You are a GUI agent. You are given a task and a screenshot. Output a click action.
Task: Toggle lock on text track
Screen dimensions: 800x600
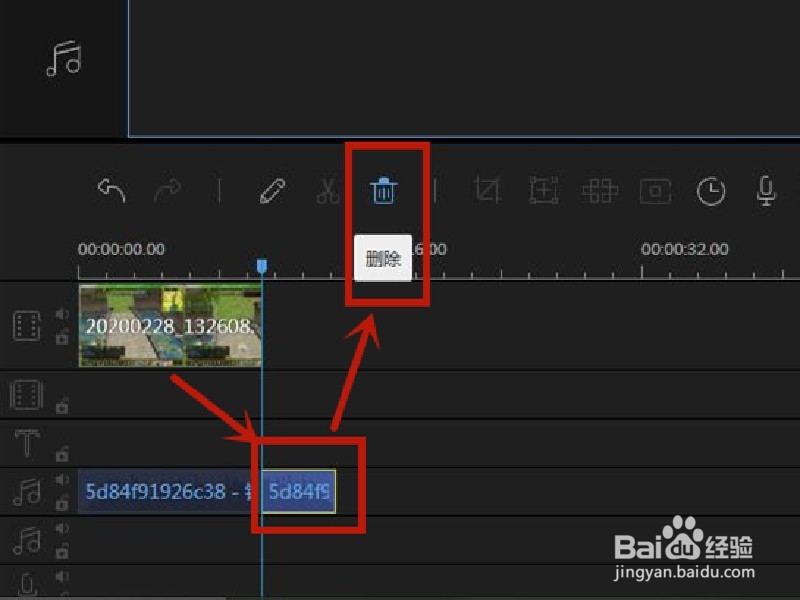(62, 454)
